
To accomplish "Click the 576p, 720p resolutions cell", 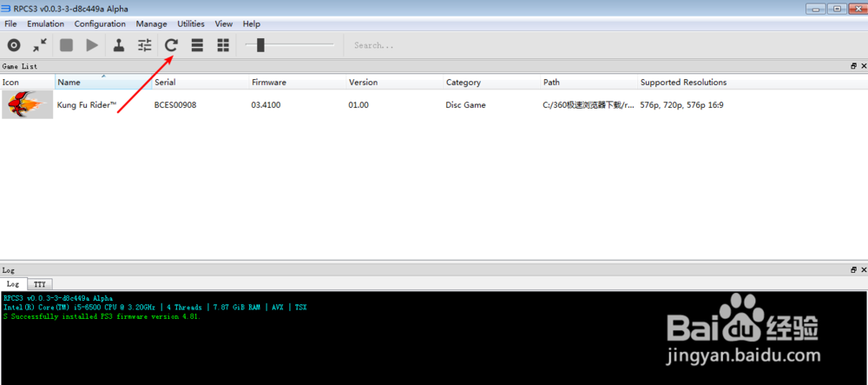I will pos(681,104).
